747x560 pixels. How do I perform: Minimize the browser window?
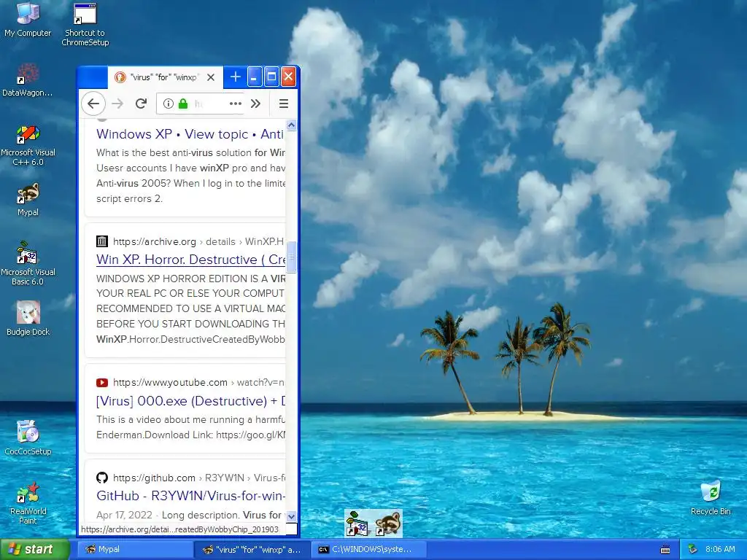255,77
